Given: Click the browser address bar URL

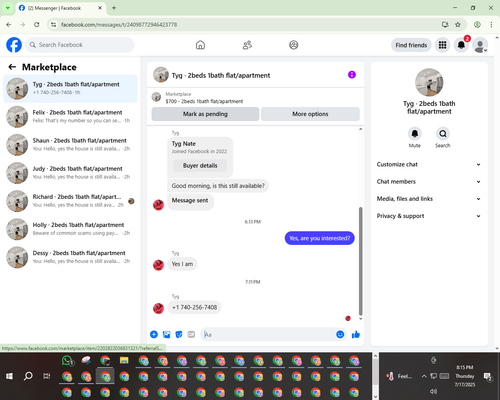Looking at the screenshot, I should pyautogui.click(x=119, y=25).
